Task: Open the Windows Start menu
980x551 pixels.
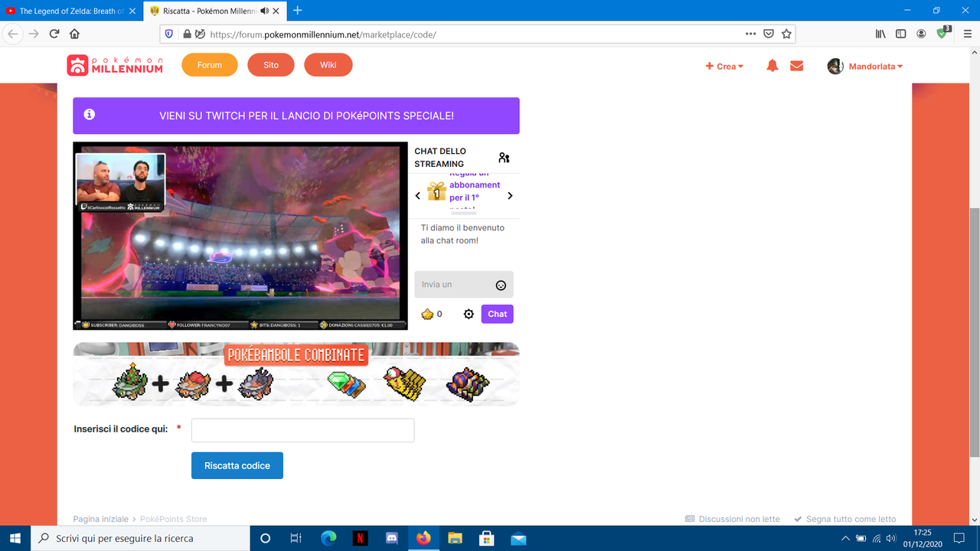Action: 15,538
